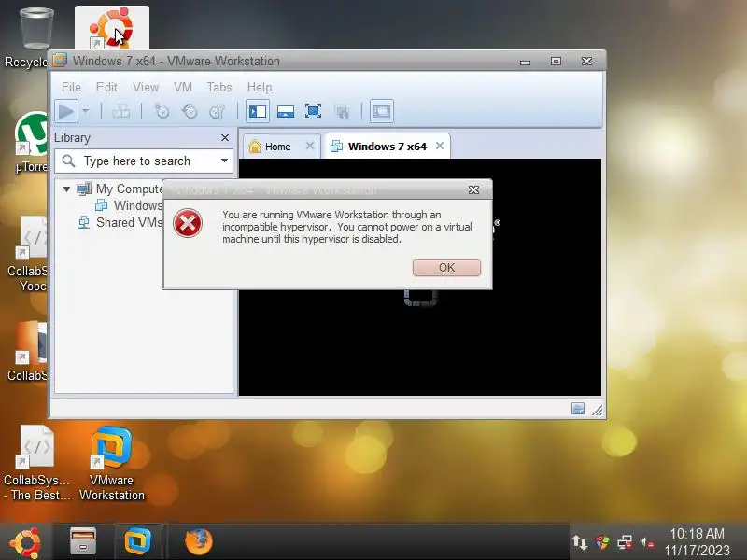Open the library search dropdown arrow
Screen dimensions: 747x560
coord(224,161)
